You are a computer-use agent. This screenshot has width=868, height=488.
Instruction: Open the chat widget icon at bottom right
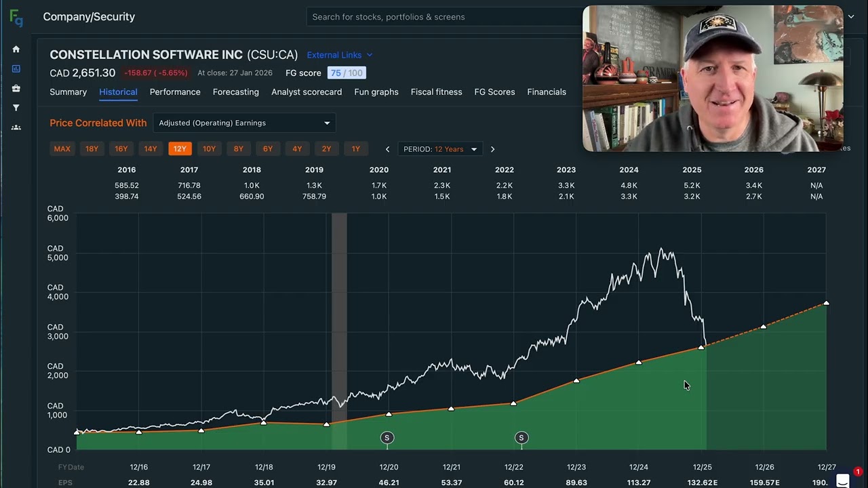pyautogui.click(x=842, y=481)
